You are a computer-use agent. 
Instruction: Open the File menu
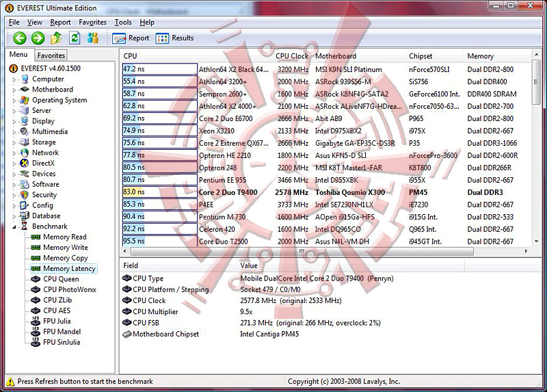[x=14, y=23]
